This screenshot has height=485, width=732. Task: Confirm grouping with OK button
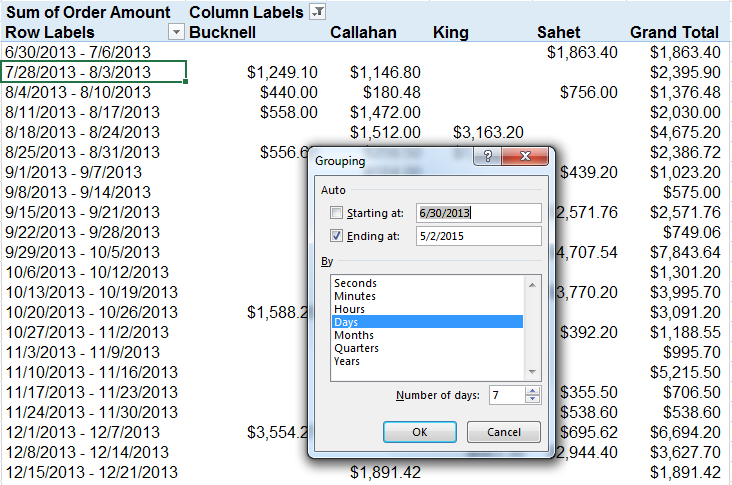pos(420,432)
